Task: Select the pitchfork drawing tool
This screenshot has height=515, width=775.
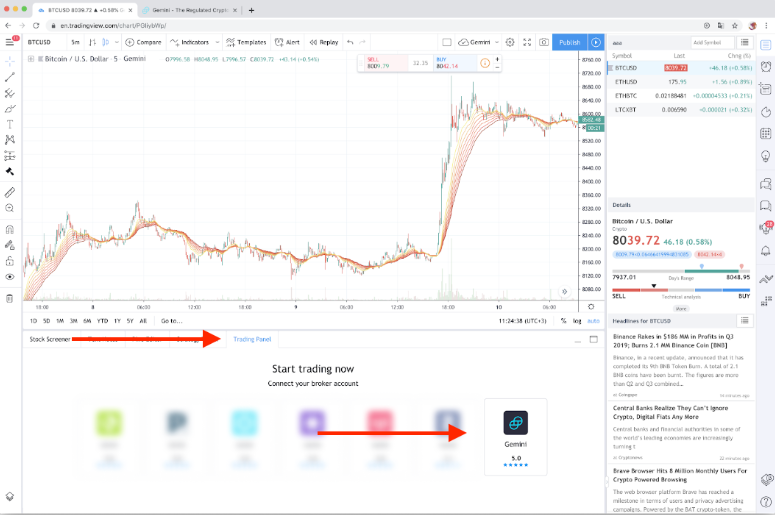Action: pyautogui.click(x=9, y=93)
